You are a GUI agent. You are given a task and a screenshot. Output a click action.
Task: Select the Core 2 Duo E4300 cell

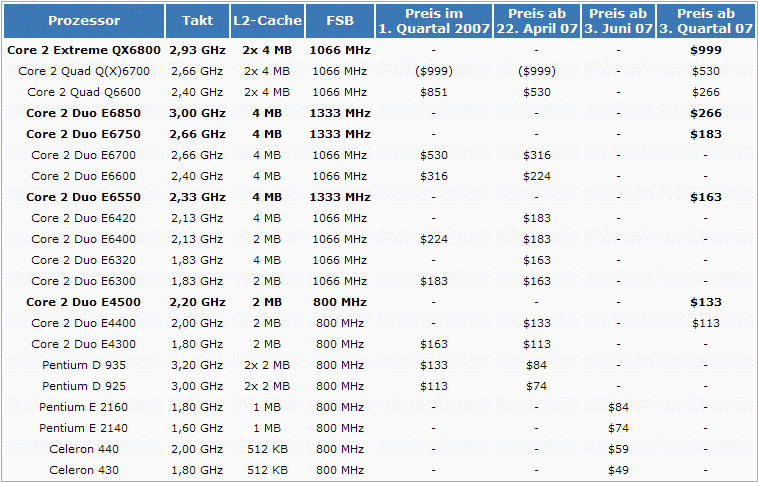(84, 344)
